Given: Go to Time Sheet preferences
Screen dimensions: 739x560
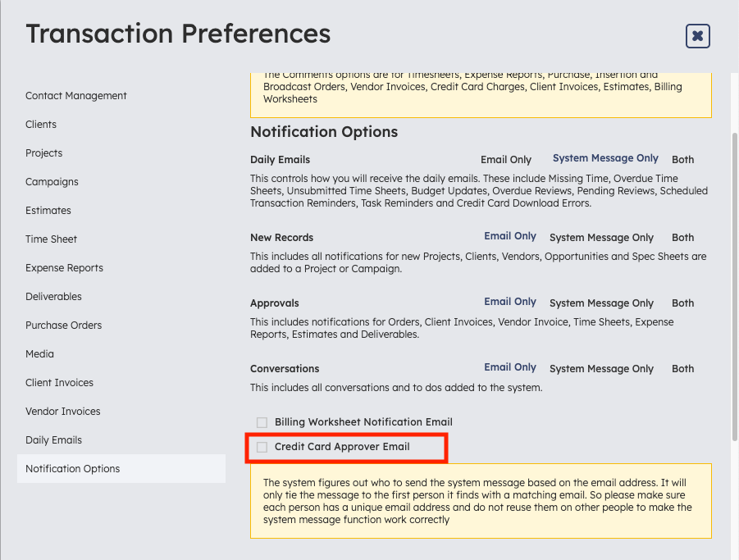Looking at the screenshot, I should tap(51, 239).
